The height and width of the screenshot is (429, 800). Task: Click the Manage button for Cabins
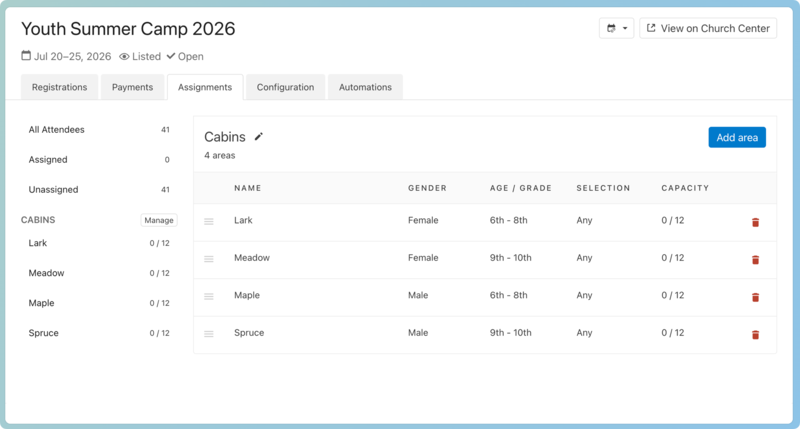159,220
